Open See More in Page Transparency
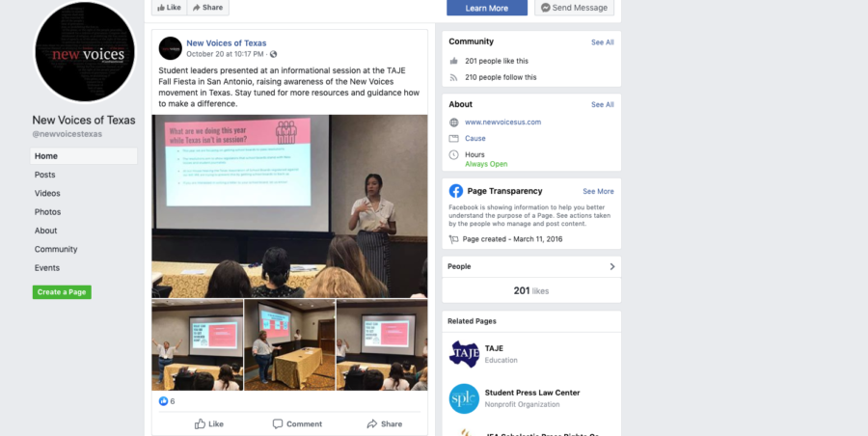Image resolution: width=868 pixels, height=436 pixels. pos(598,191)
